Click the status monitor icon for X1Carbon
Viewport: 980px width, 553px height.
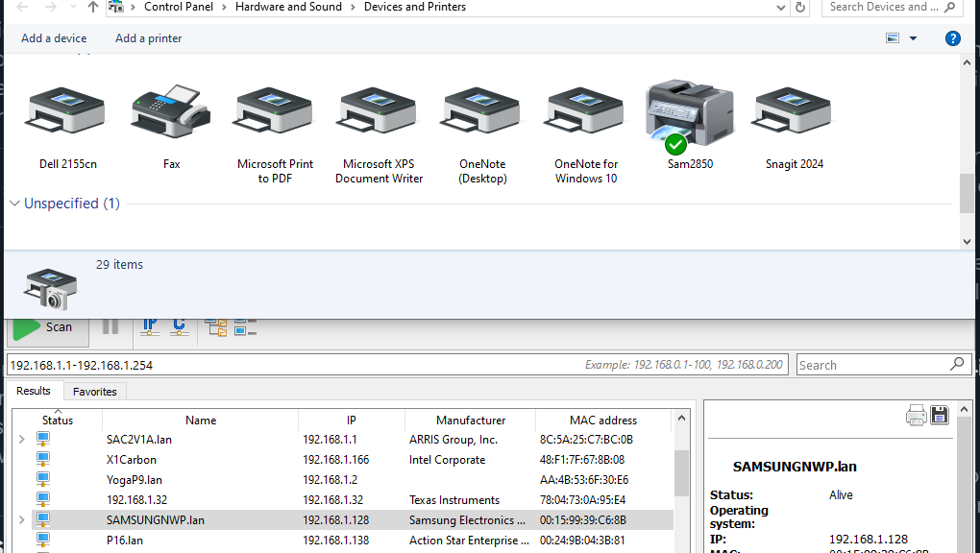coord(42,459)
